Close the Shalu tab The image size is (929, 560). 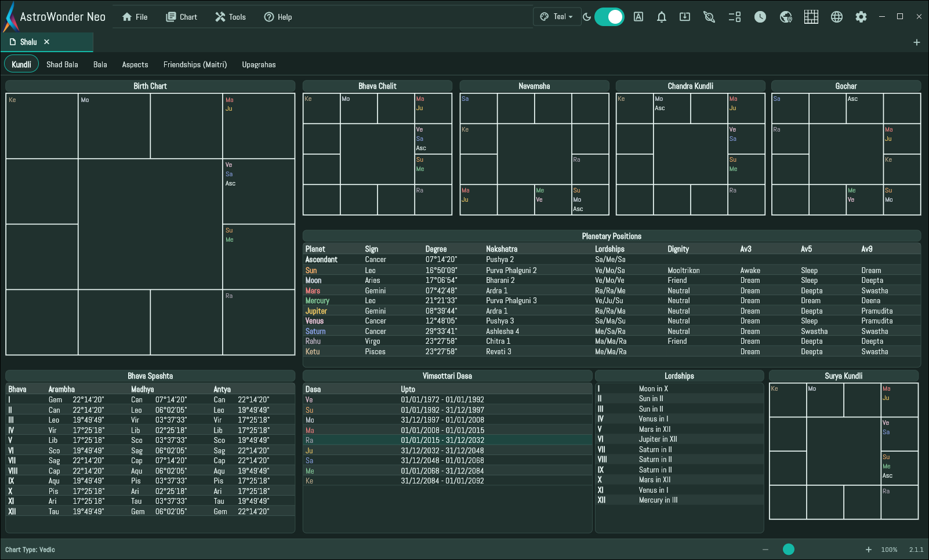point(47,42)
